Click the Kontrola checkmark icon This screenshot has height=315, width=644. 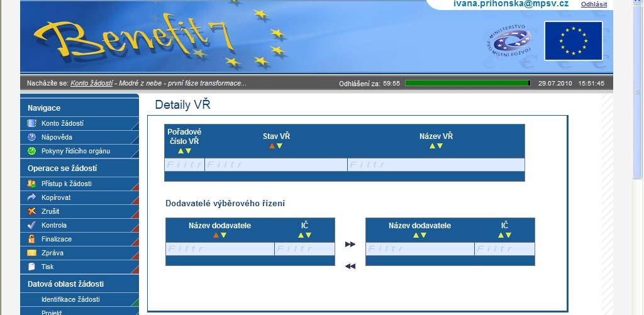coord(31,225)
